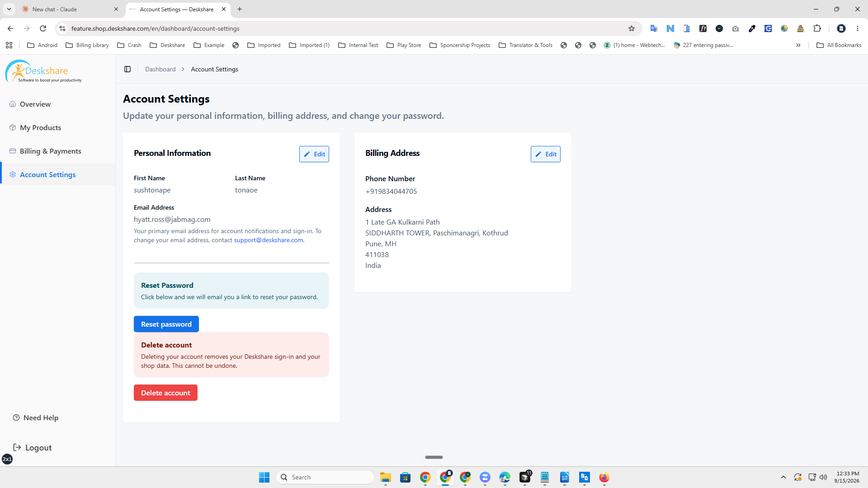
Task: Open volume control in system tray
Action: 823,477
